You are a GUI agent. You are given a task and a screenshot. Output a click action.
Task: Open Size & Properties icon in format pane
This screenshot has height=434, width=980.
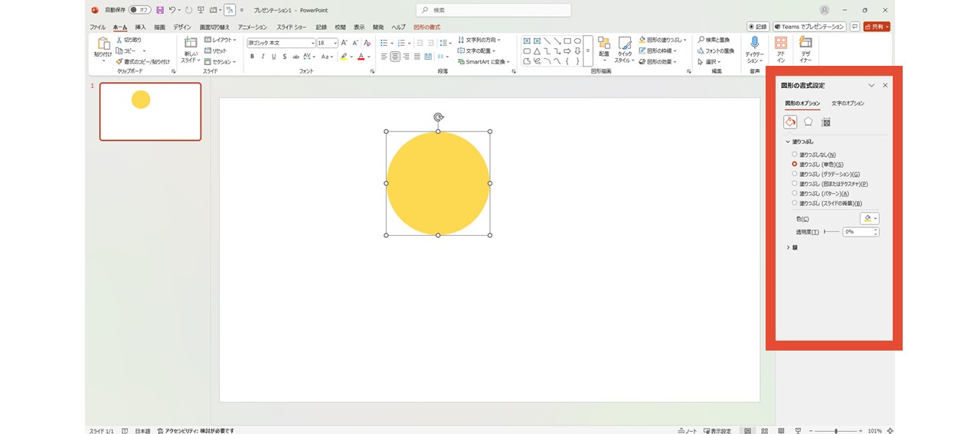click(x=825, y=122)
